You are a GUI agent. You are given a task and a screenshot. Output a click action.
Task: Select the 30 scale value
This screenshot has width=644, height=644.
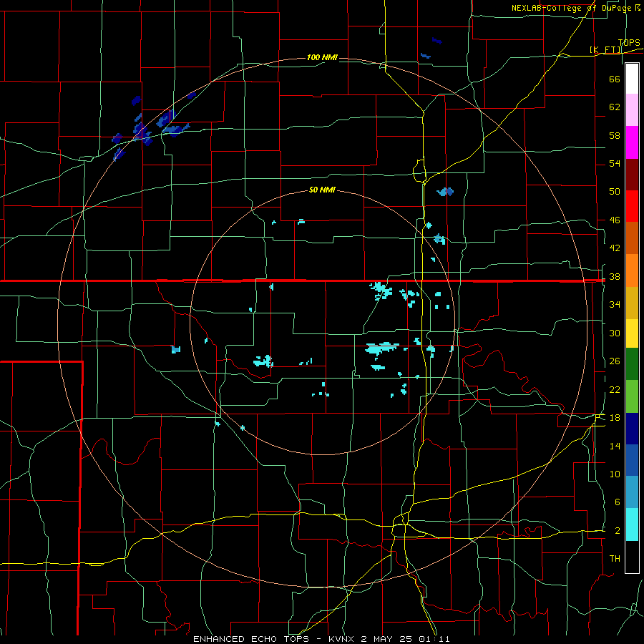615,333
